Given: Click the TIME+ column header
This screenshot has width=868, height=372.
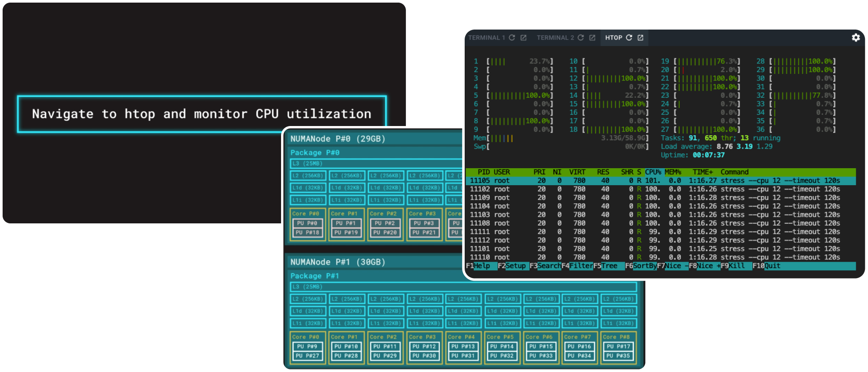Looking at the screenshot, I should coord(703,172).
